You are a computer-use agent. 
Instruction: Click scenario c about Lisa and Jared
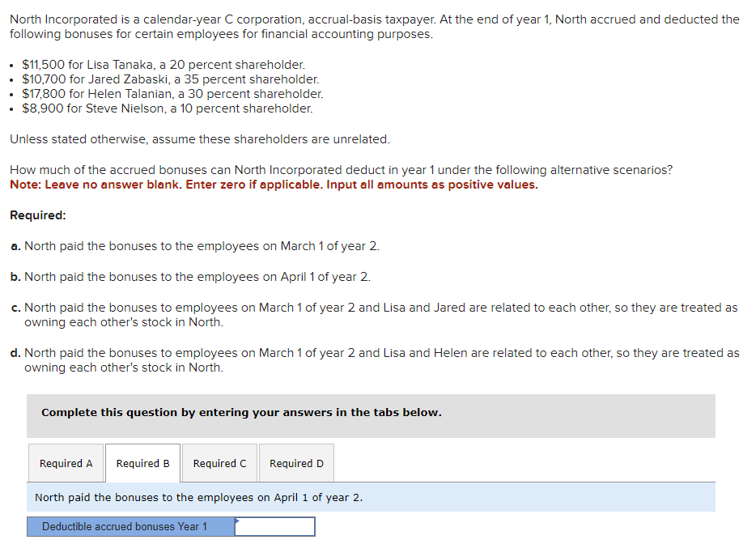coord(374,314)
